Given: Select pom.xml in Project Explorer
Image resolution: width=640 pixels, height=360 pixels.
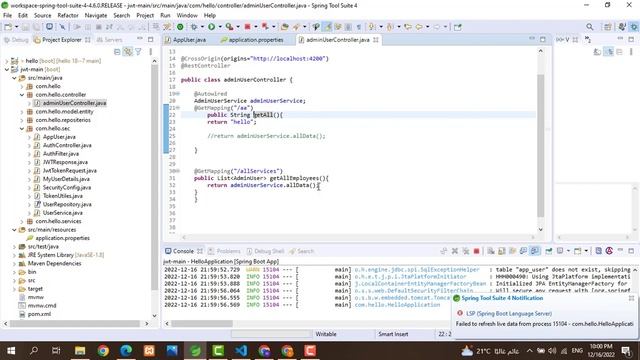Looking at the screenshot, I should [39, 314].
